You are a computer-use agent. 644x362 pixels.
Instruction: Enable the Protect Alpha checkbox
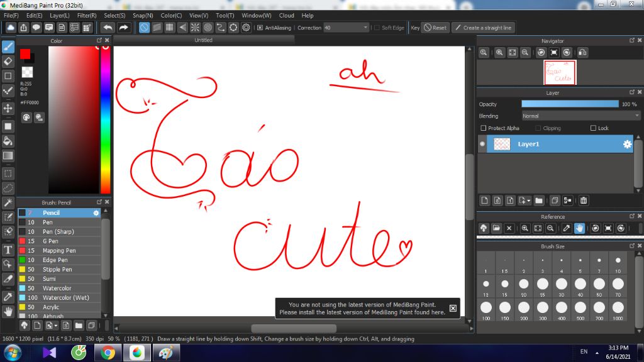click(x=484, y=128)
